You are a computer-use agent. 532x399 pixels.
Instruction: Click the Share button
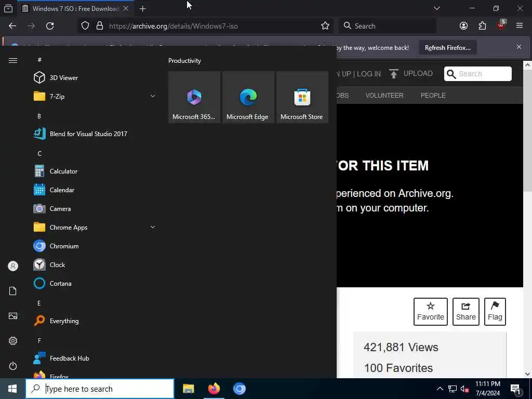[x=466, y=312]
